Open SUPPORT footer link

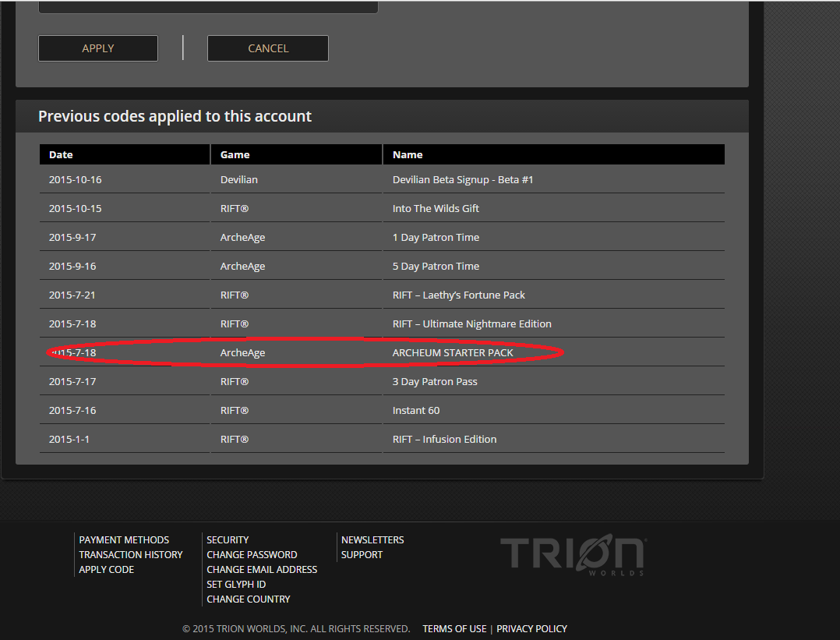[x=362, y=555]
